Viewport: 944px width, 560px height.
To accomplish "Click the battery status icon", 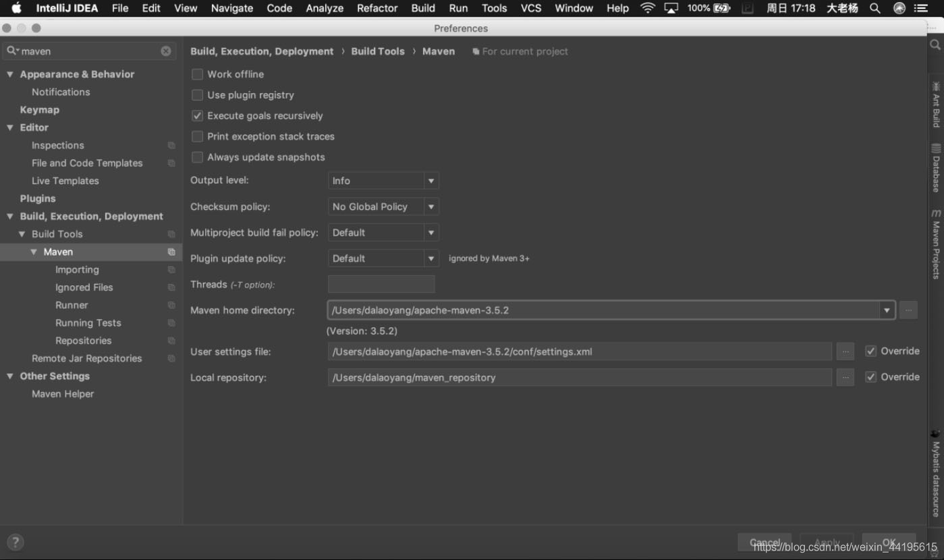I will point(722,8).
